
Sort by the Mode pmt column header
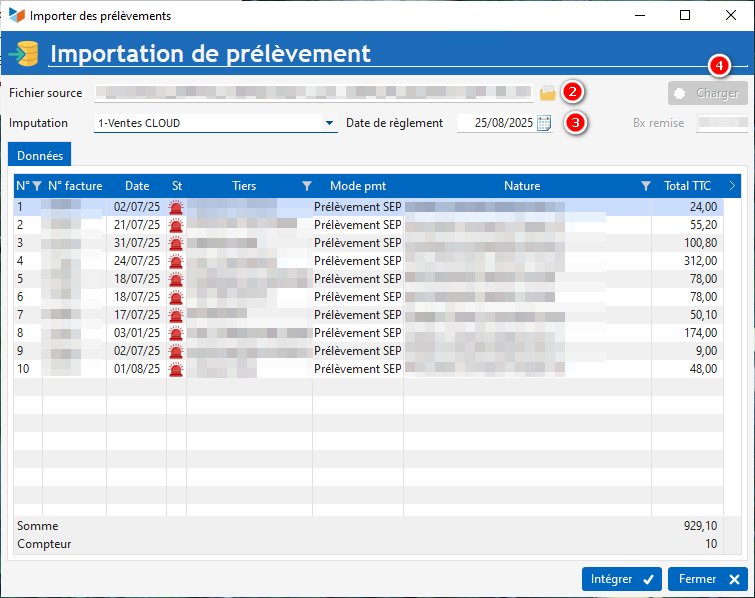pyautogui.click(x=357, y=186)
